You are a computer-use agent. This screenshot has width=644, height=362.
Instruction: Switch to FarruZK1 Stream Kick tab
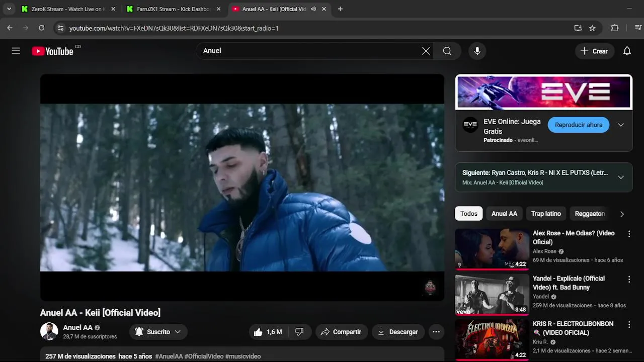(174, 9)
